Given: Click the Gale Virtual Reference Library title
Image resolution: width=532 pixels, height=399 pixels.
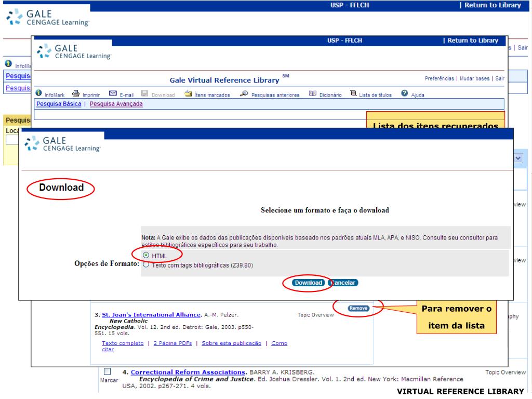Looking at the screenshot, I should coord(224,80).
